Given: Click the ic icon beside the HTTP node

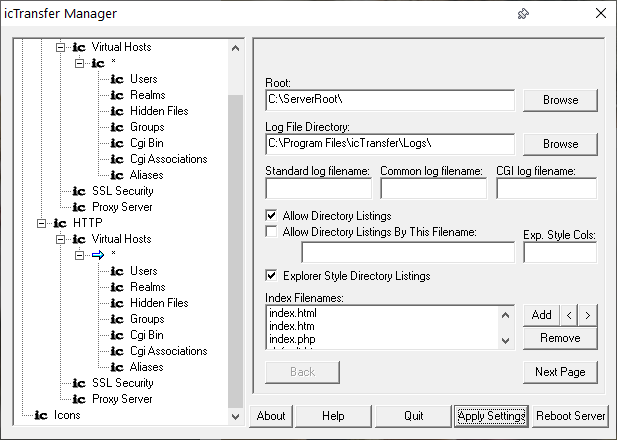Looking at the screenshot, I should (60, 224).
